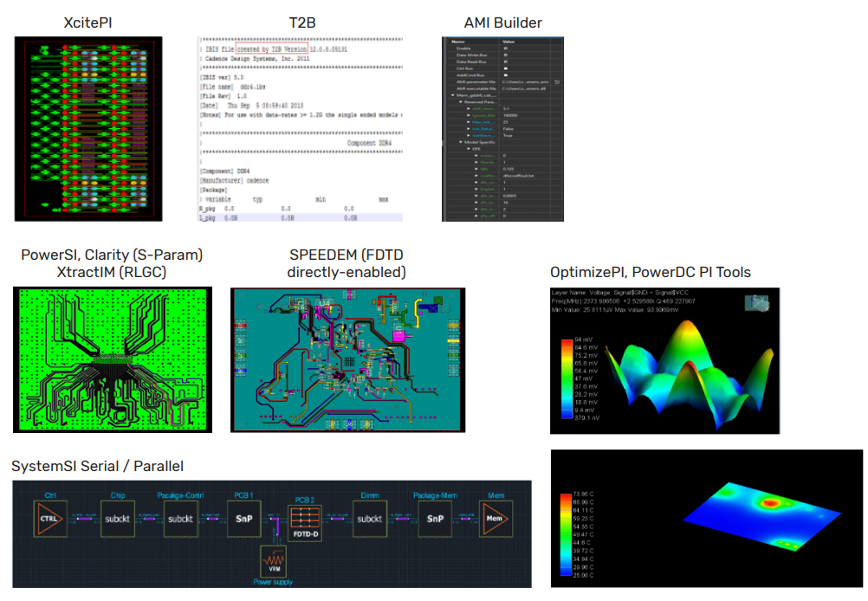Viewport: 868px width, 601px height.
Task: Click the 'OptimizePI, PowerDC PI Tools' heading
Action: (651, 272)
